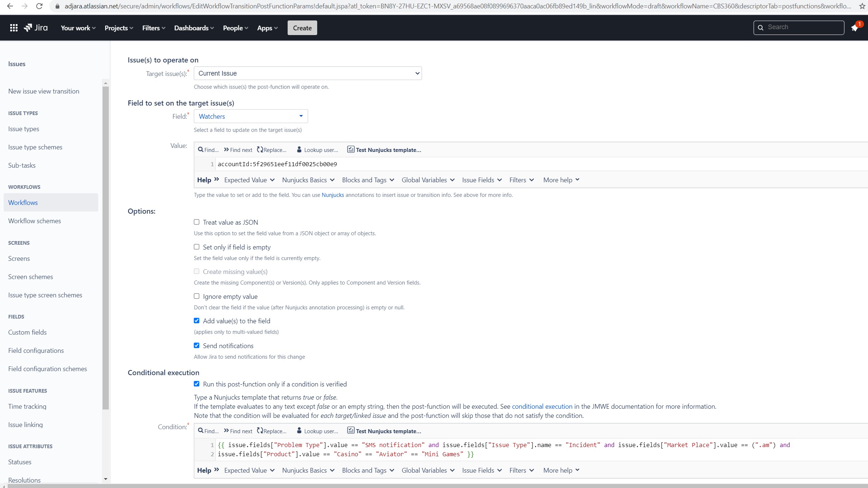Enable Treat value as JSON checkbox

pyautogui.click(x=197, y=222)
